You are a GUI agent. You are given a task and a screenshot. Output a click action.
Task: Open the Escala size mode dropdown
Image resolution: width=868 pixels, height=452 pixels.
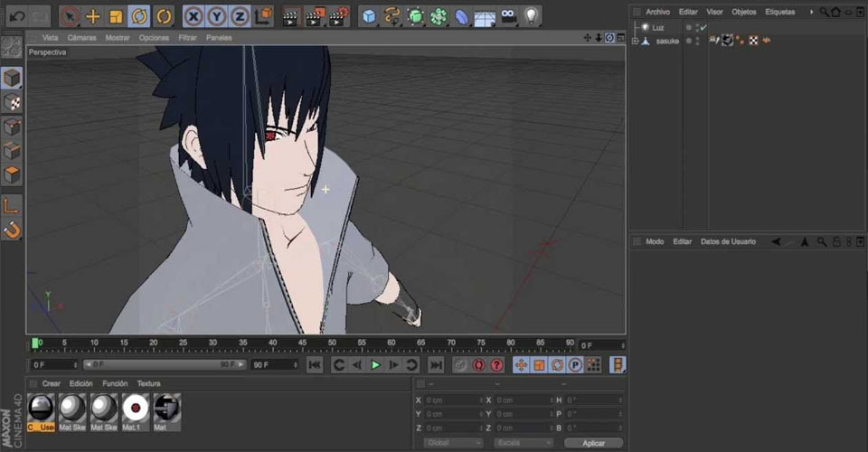pyautogui.click(x=524, y=443)
